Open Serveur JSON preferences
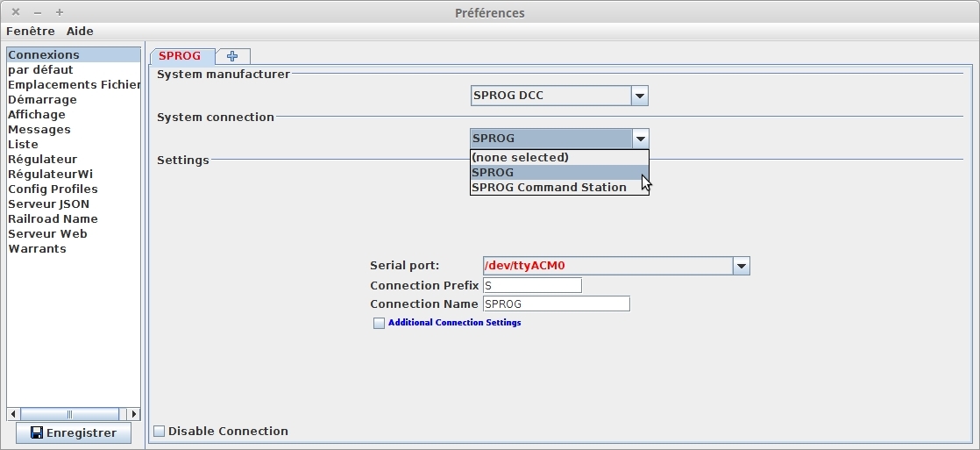The image size is (980, 450). 73,204
